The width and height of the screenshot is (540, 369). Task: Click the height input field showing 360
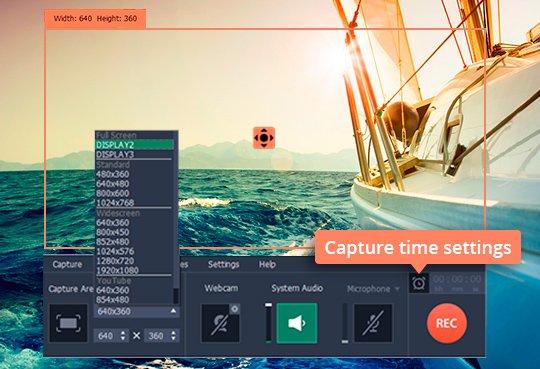pyautogui.click(x=162, y=336)
